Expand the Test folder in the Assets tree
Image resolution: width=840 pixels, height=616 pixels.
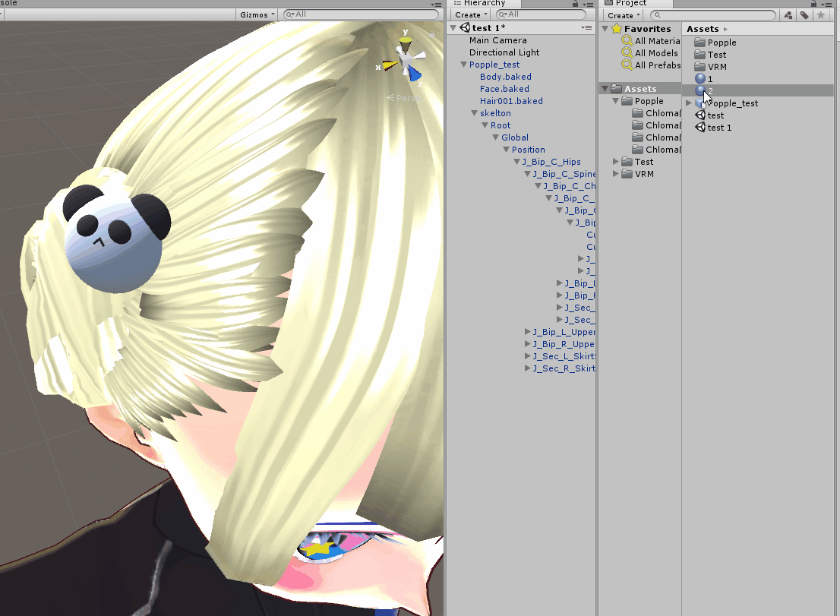pyautogui.click(x=615, y=161)
